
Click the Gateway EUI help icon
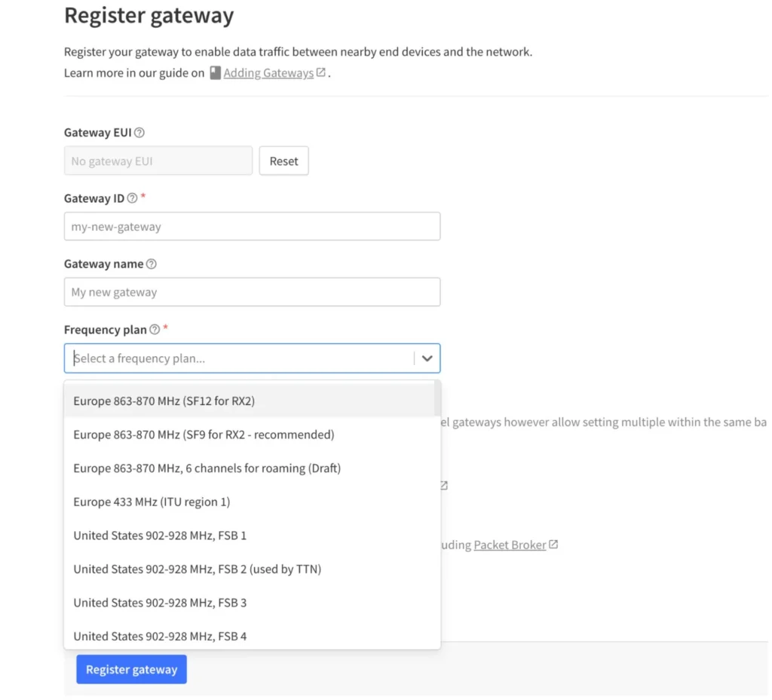pyautogui.click(x=139, y=133)
